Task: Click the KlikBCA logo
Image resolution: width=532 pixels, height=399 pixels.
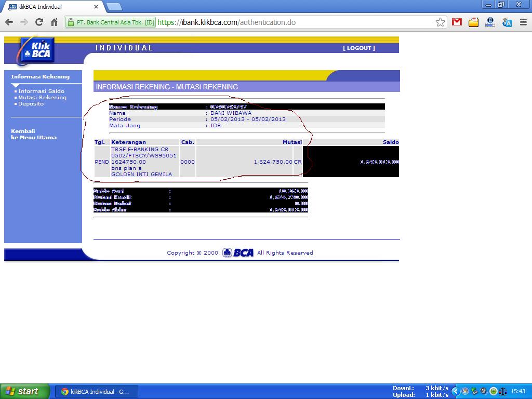Action: [35, 51]
